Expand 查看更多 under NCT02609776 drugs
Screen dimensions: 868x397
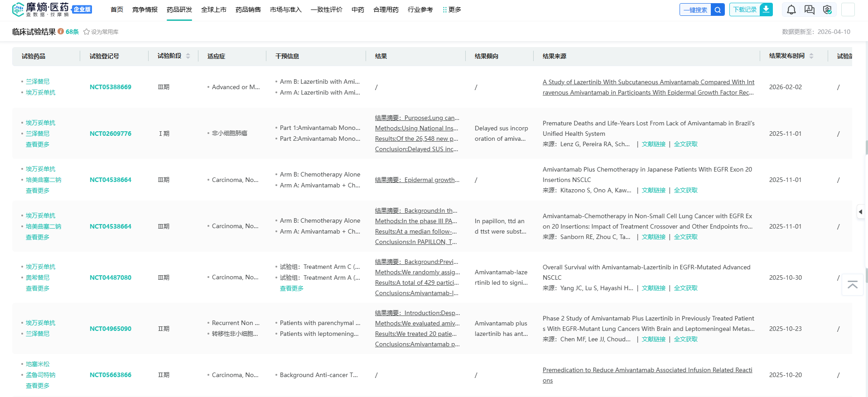[38, 144]
